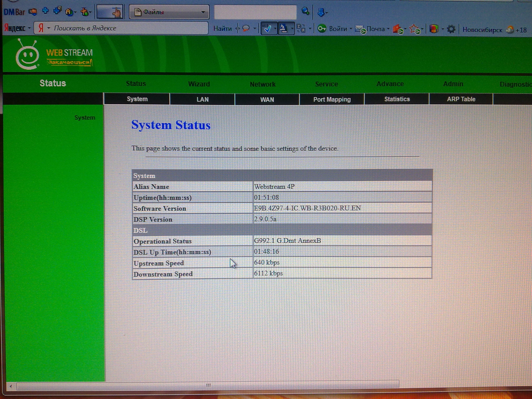Expand the arrow beside the red Я
Image resolution: width=532 pixels, height=399 pixels.
(49, 28)
